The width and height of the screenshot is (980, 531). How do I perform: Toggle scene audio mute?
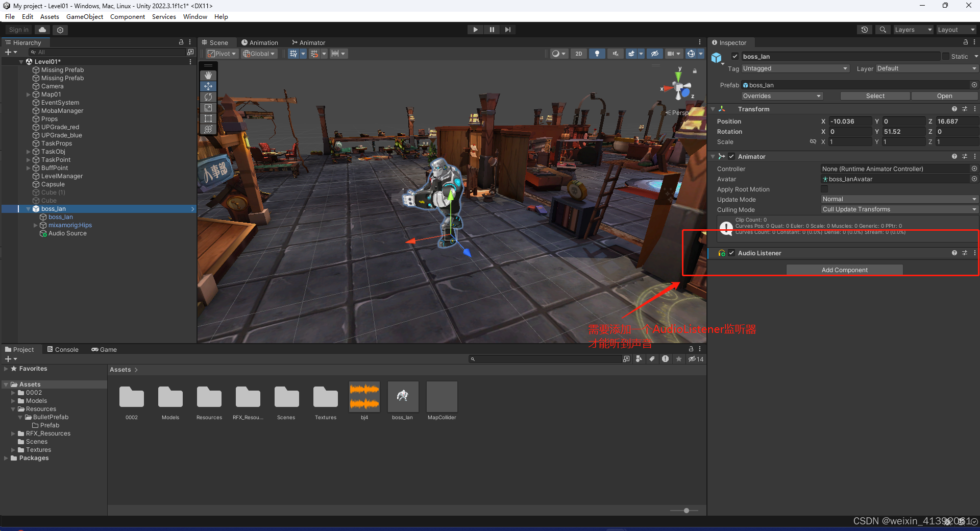coord(616,54)
